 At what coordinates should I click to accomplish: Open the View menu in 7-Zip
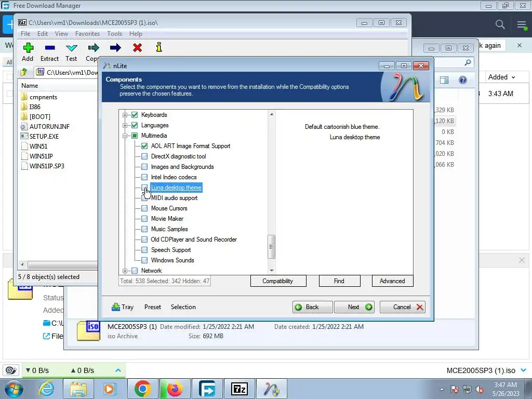point(61,34)
